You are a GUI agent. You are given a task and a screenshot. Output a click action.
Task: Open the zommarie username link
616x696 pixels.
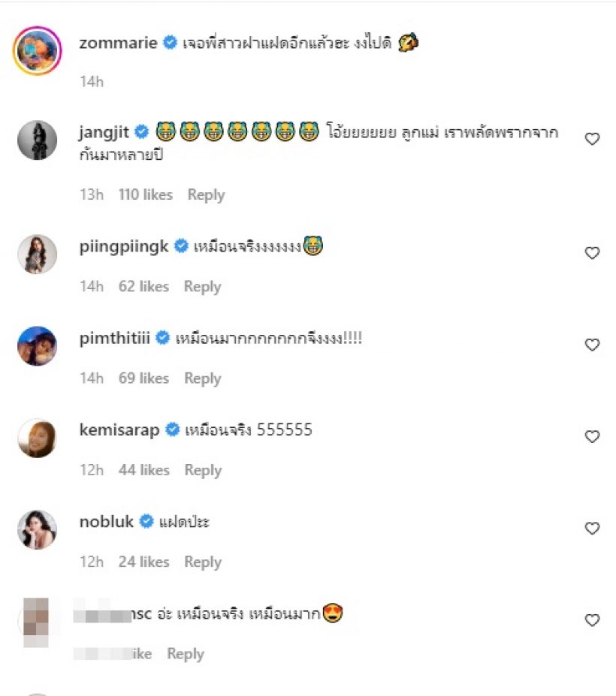tap(118, 43)
